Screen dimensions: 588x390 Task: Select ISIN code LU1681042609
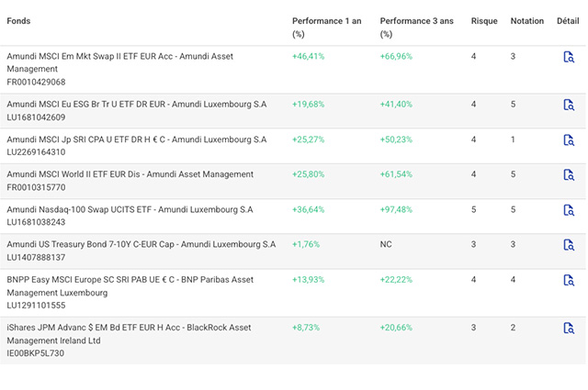pyautogui.click(x=36, y=117)
